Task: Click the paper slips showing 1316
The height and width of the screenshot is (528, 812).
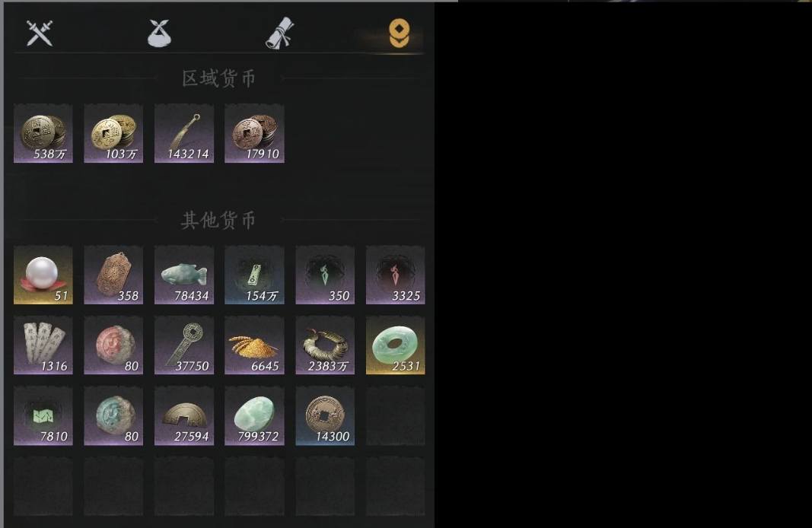Action: pos(43,345)
